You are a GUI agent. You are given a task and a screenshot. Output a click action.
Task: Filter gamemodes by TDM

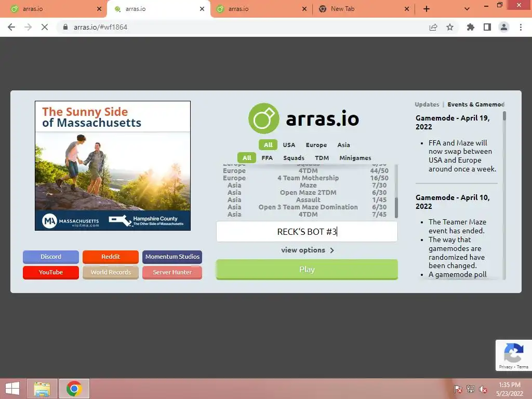click(322, 158)
